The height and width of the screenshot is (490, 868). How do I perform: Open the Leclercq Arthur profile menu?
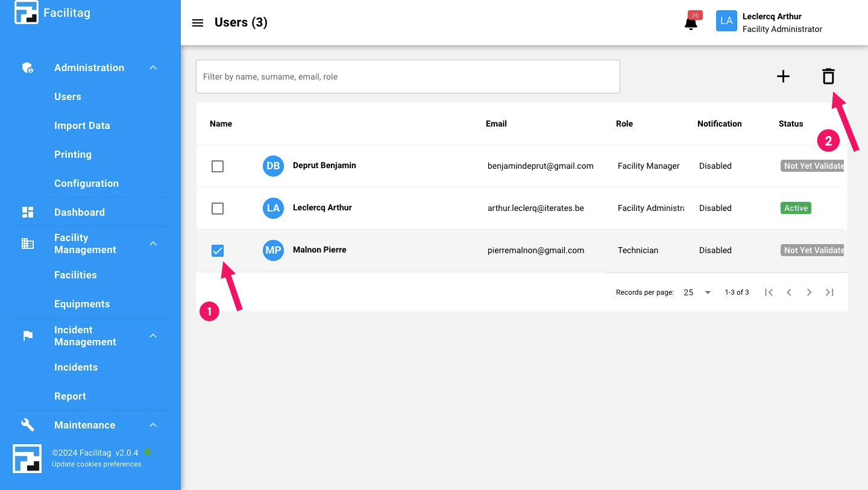[769, 22]
